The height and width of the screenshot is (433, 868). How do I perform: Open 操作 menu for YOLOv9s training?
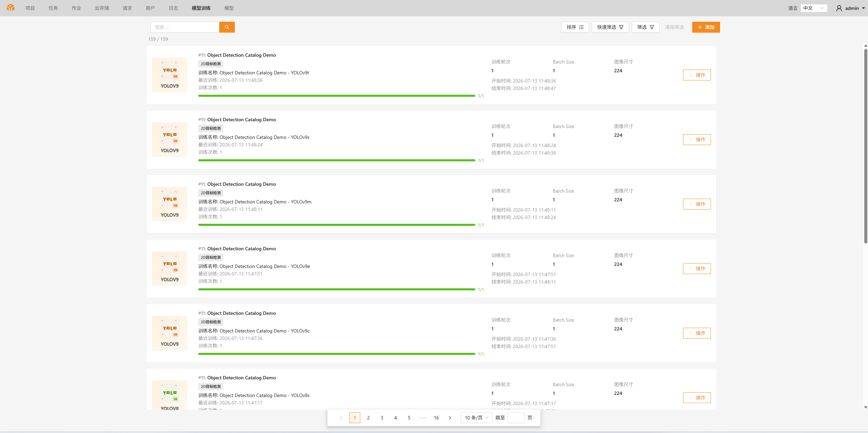coord(697,140)
